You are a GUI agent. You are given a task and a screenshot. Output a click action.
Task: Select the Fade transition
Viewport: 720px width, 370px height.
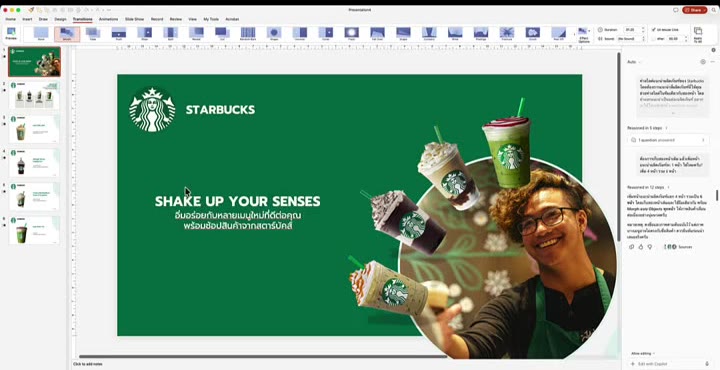pyautogui.click(x=93, y=34)
